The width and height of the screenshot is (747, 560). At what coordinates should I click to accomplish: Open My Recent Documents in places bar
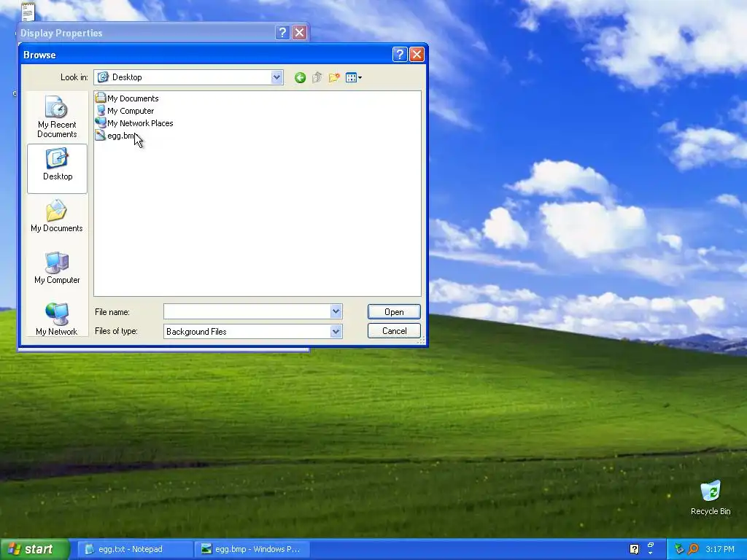57,117
